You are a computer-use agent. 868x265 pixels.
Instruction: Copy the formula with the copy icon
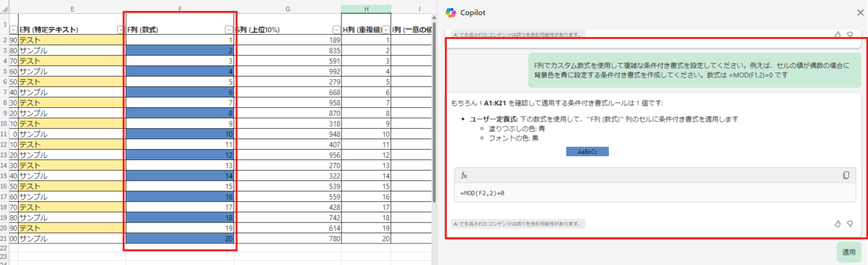tap(846, 175)
